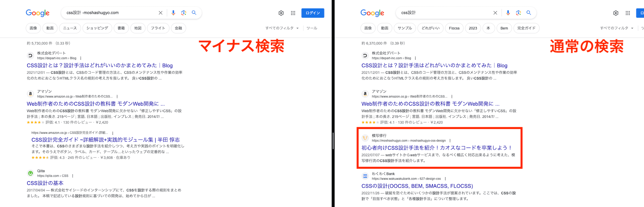Expand すべてのフィルタ dropdown in the left window
This screenshot has width=644, height=207.
(282, 28)
